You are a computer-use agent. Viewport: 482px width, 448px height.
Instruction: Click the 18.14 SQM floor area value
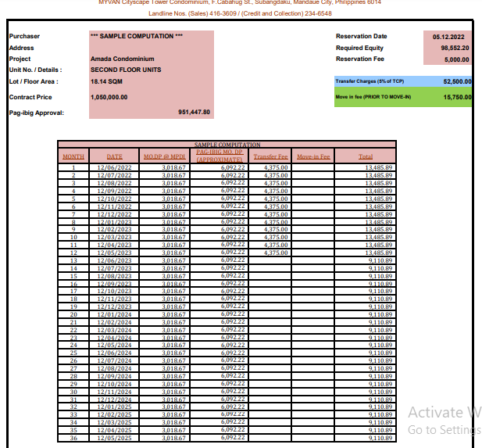(107, 81)
